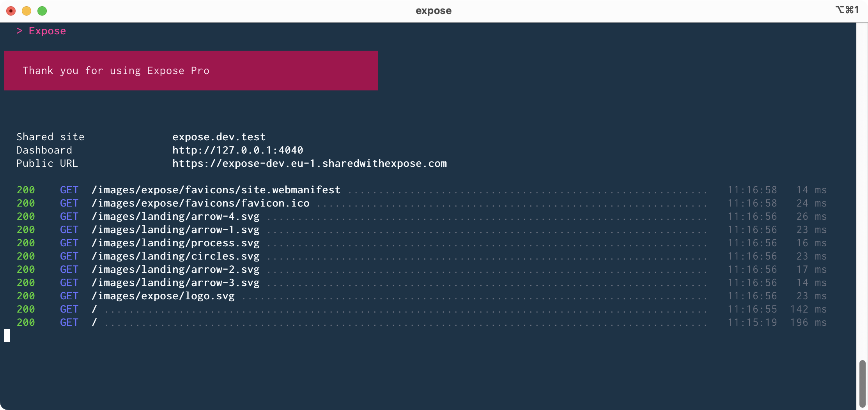Click the 11:15:19 timestamp of last request
Image resolution: width=868 pixels, height=410 pixels.
752,322
